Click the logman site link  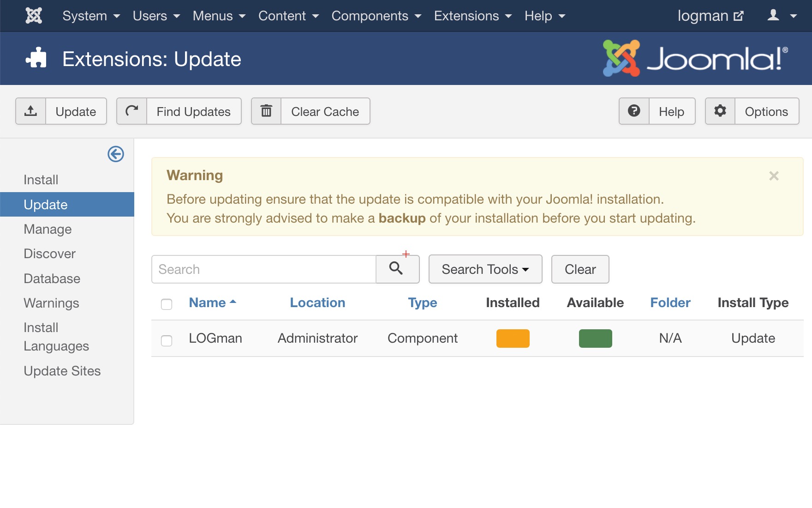[703, 16]
